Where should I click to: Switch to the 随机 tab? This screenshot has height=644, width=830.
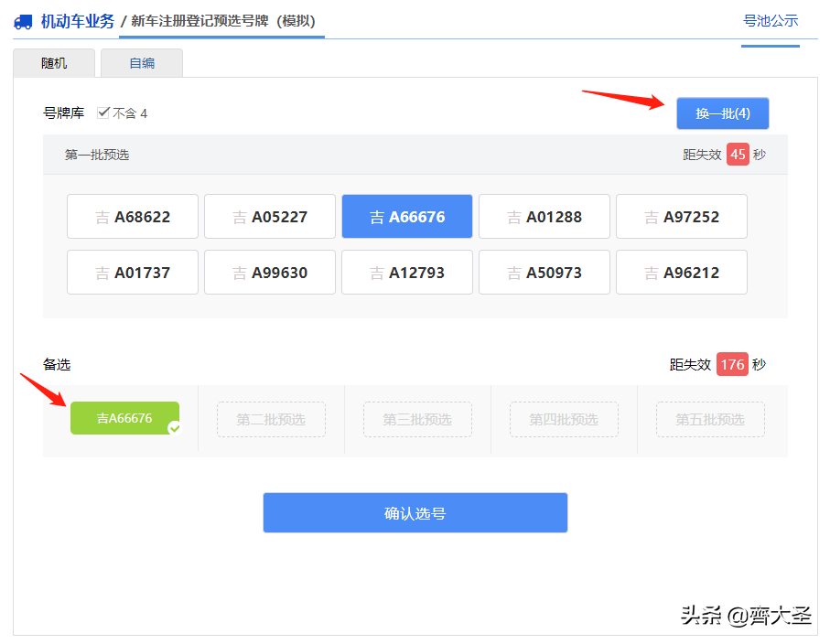click(53, 63)
